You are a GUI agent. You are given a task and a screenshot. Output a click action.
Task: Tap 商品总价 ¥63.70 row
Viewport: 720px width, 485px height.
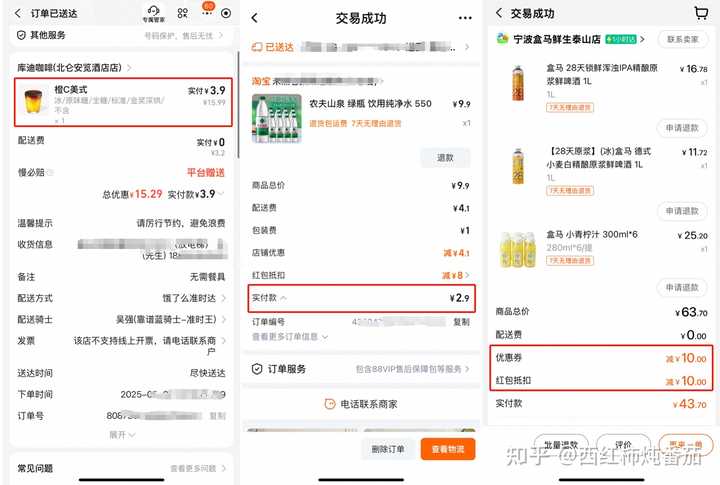click(x=601, y=312)
